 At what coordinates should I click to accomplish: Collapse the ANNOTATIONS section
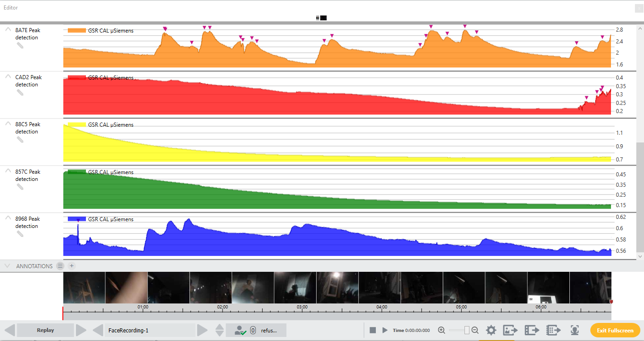[7, 266]
